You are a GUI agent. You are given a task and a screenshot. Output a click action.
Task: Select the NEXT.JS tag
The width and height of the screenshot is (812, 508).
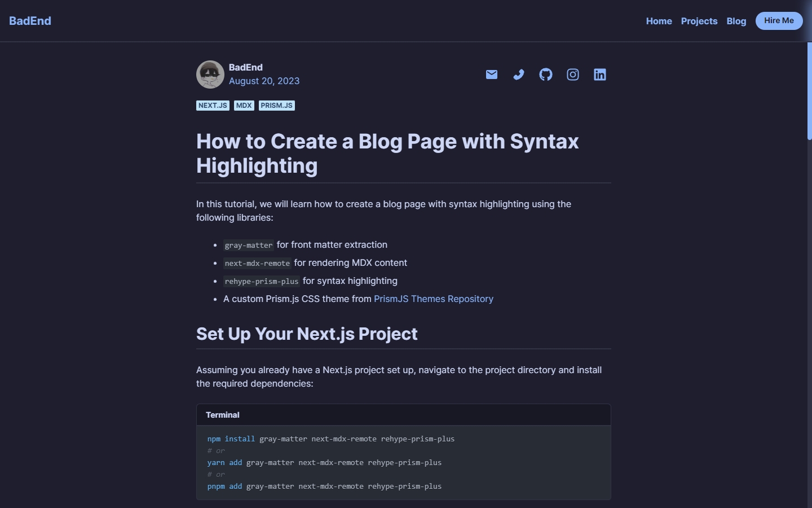pos(213,106)
